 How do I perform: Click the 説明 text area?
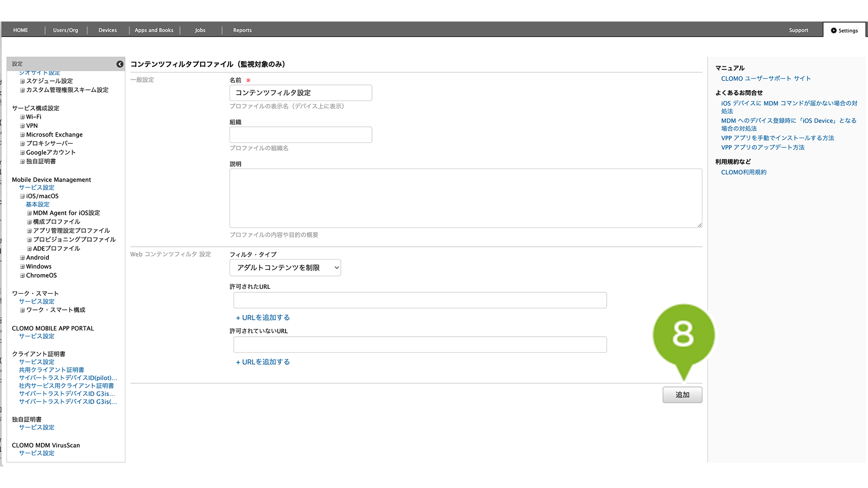tap(466, 198)
